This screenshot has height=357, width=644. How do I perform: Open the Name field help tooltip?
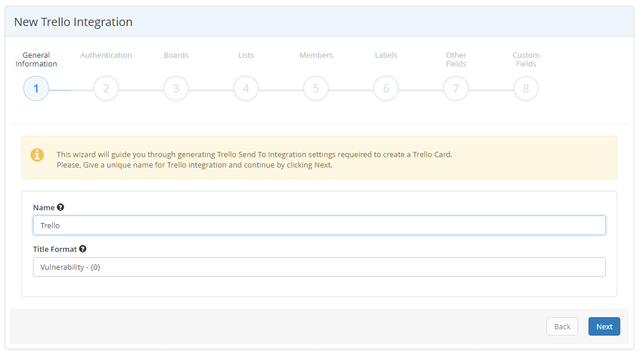(x=60, y=207)
